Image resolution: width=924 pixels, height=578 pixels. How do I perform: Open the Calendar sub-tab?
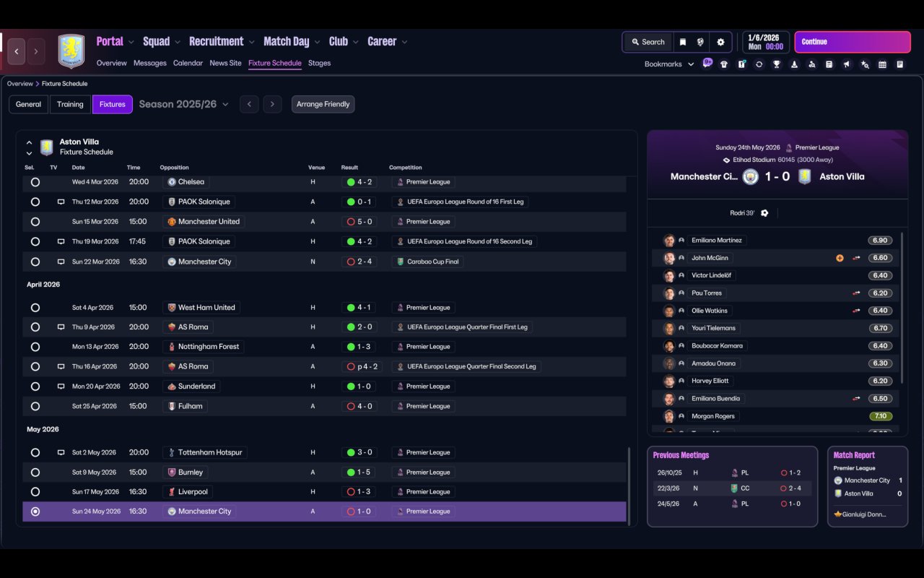pos(188,63)
